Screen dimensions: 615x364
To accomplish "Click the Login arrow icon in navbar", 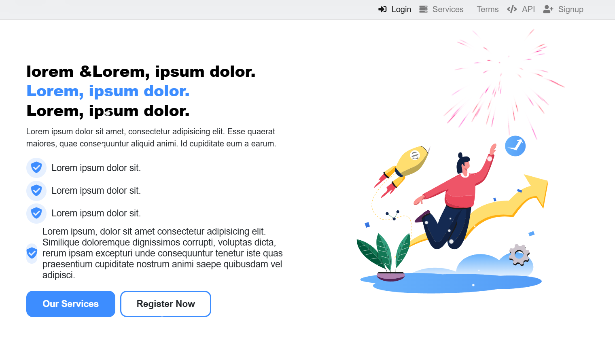I will (x=382, y=9).
